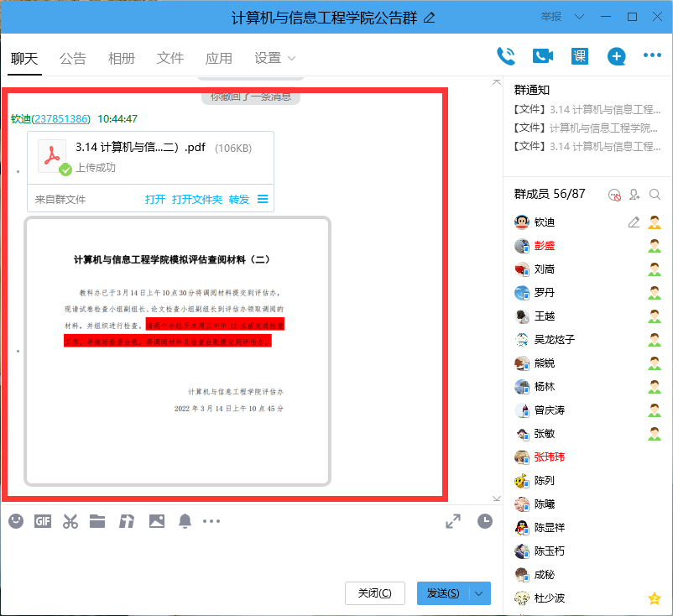Open the PDF with the 打开 link
Image resolution: width=673 pixels, height=616 pixels.
pyautogui.click(x=156, y=199)
